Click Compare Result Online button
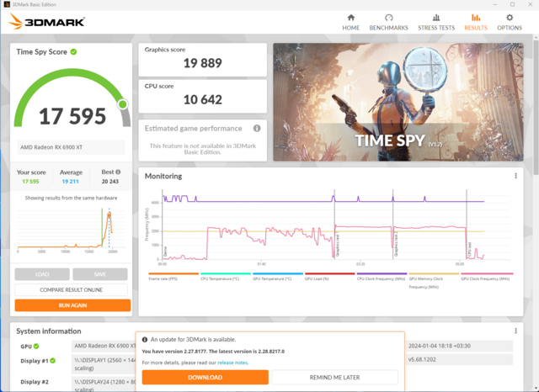Viewport: 539px width, 392px height. pos(72,290)
